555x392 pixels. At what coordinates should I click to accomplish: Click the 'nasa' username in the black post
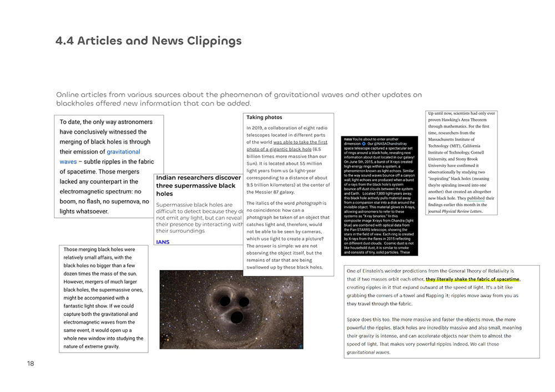(347, 139)
